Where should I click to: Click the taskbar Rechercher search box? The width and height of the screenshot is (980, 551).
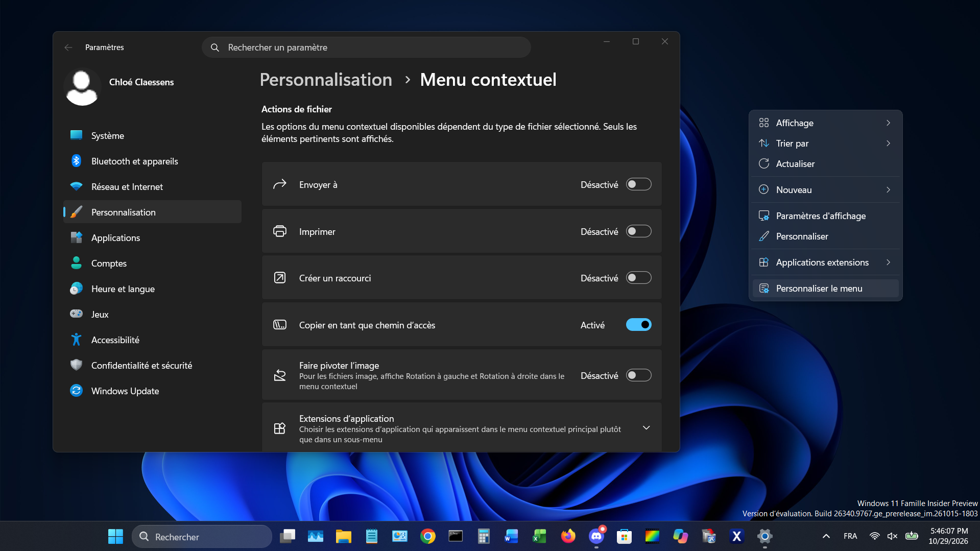tap(202, 536)
